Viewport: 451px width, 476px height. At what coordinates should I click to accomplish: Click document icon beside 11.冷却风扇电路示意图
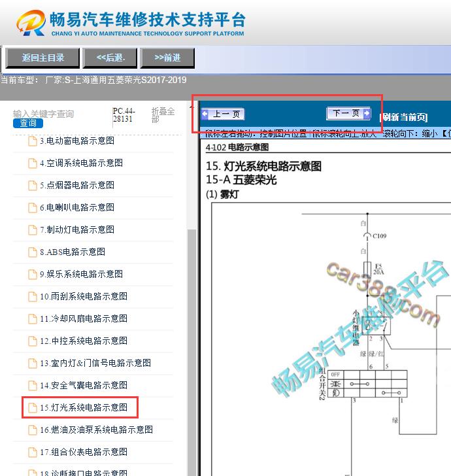[x=33, y=319]
